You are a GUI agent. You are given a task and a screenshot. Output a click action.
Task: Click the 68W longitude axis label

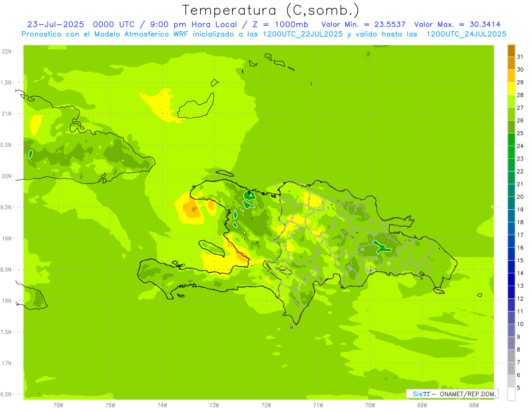click(474, 405)
